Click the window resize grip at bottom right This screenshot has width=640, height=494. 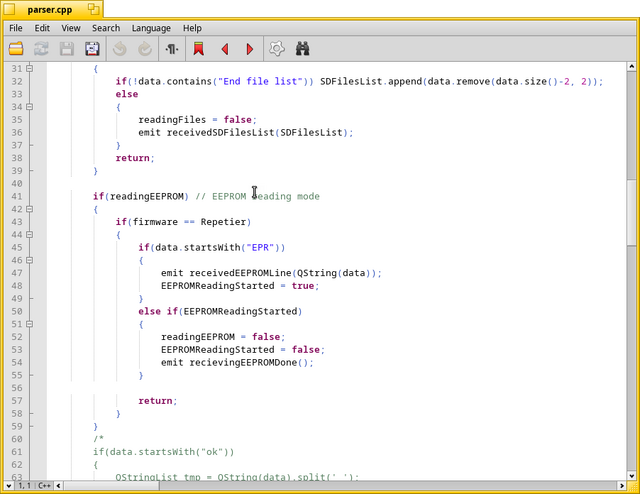coord(632,486)
